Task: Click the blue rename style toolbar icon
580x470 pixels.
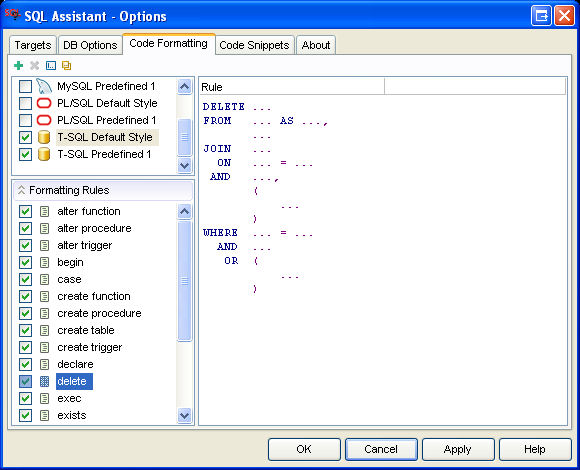Action: [x=51, y=66]
